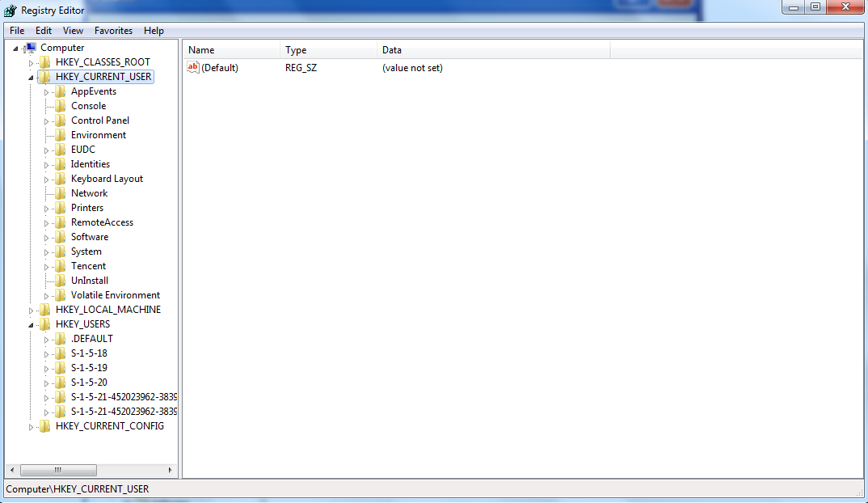Select the HKEY_CURRENT_CONFIG key label

110,426
